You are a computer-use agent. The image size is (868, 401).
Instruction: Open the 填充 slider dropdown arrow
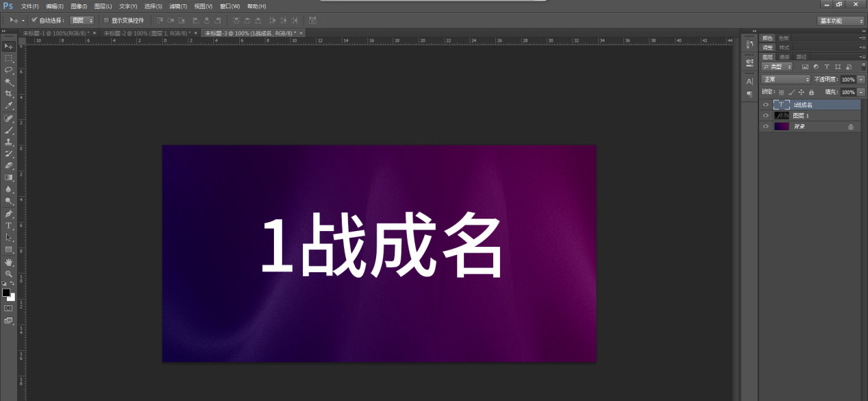861,92
